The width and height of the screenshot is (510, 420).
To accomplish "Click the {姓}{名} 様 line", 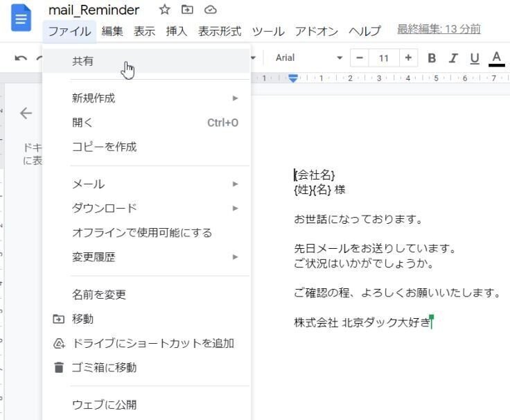I will pyautogui.click(x=319, y=190).
